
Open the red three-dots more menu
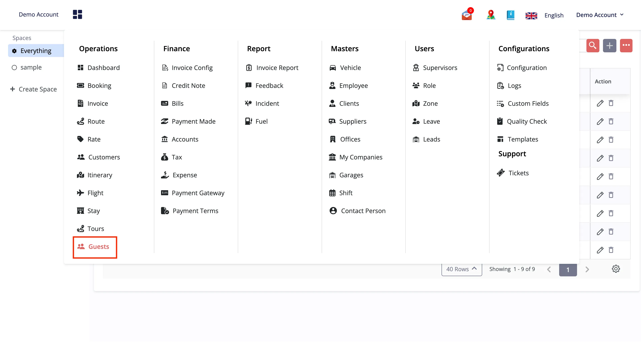[x=626, y=46]
